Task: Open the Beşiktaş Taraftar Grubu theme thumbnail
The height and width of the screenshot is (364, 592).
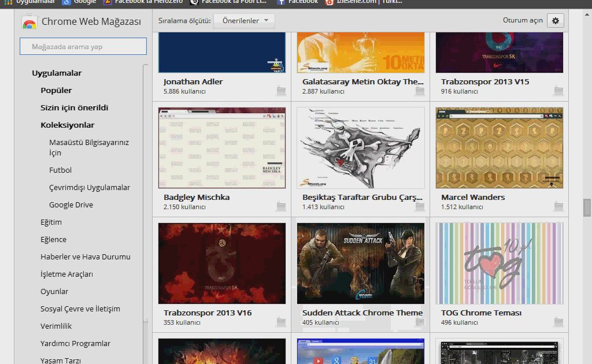Action: [x=361, y=148]
